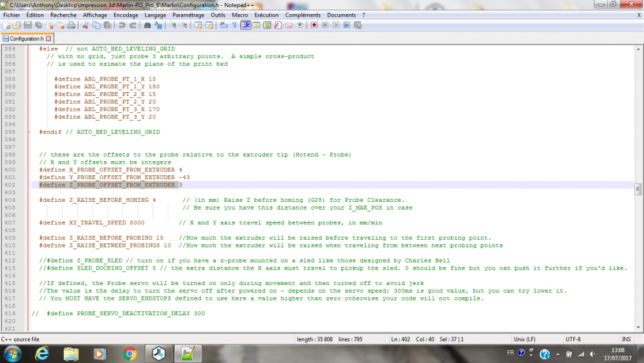Open the Document Map panel icon

pyautogui.click(x=267, y=26)
